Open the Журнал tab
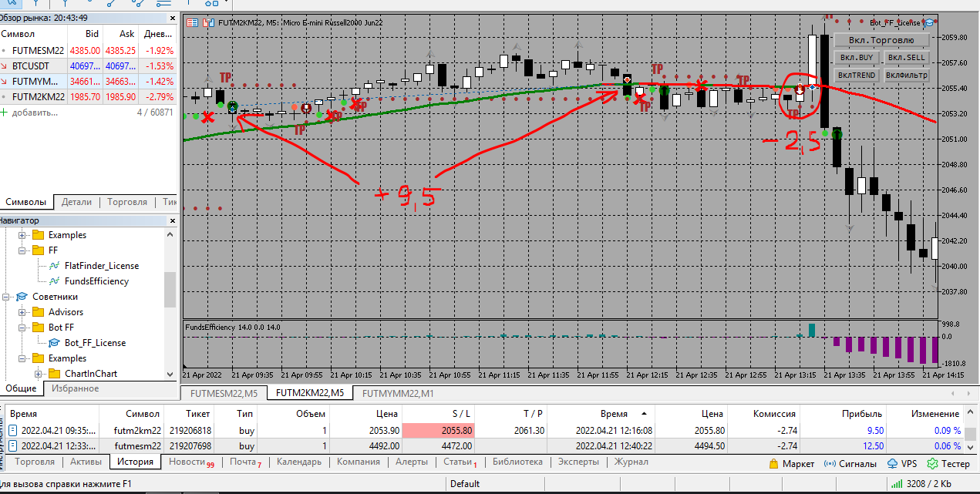Image resolution: width=980 pixels, height=494 pixels. coord(631,462)
